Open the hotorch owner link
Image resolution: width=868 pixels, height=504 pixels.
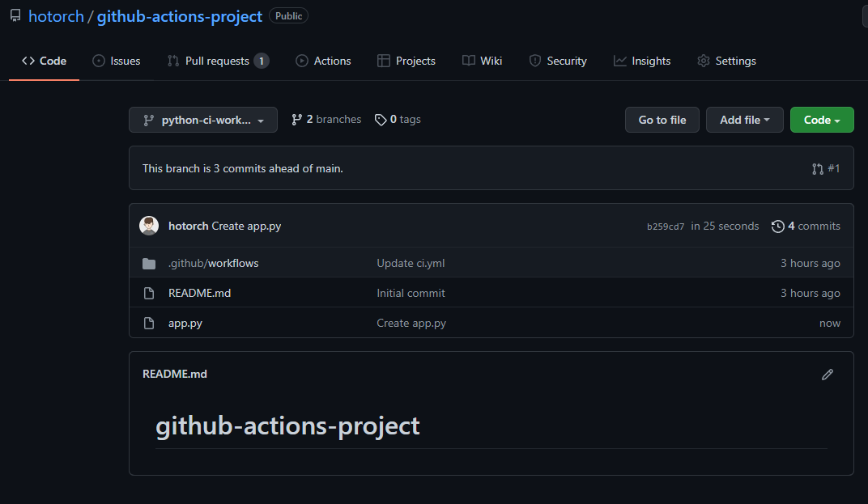56,17
